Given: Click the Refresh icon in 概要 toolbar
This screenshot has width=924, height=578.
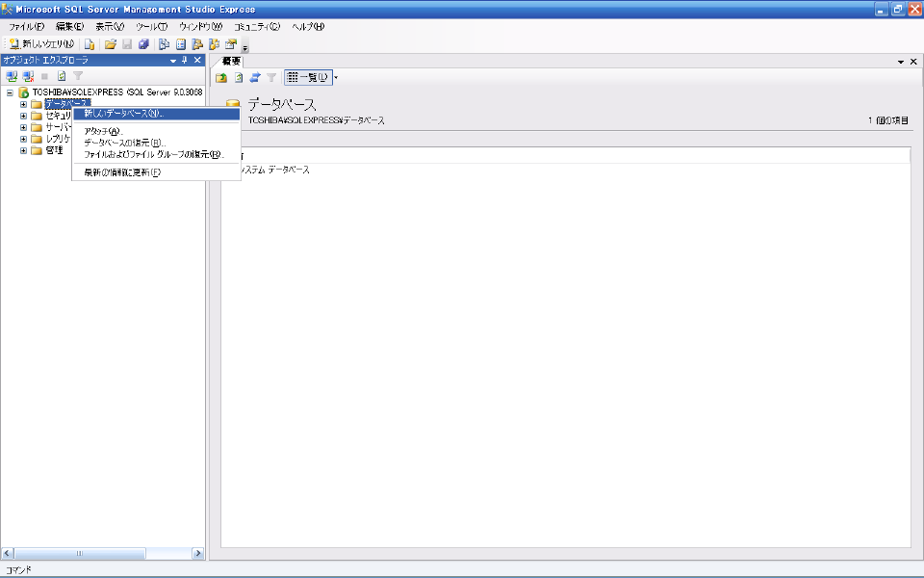Looking at the screenshot, I should pyautogui.click(x=239, y=77).
